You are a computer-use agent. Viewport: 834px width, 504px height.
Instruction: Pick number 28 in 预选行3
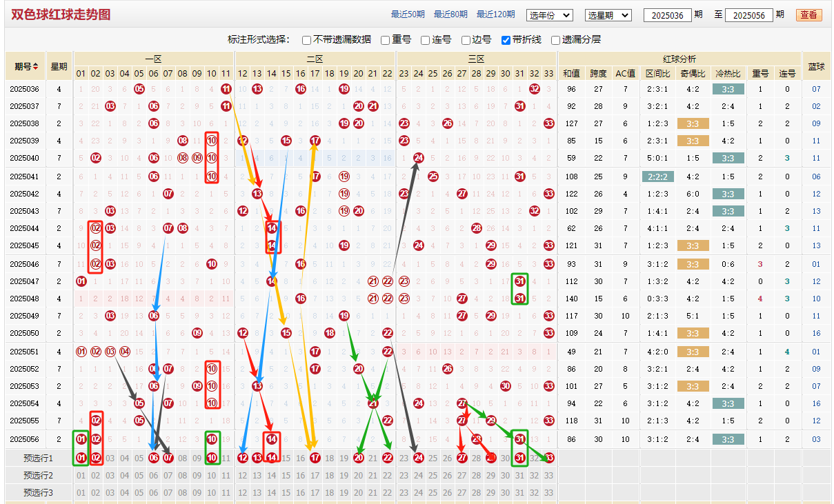[477, 492]
